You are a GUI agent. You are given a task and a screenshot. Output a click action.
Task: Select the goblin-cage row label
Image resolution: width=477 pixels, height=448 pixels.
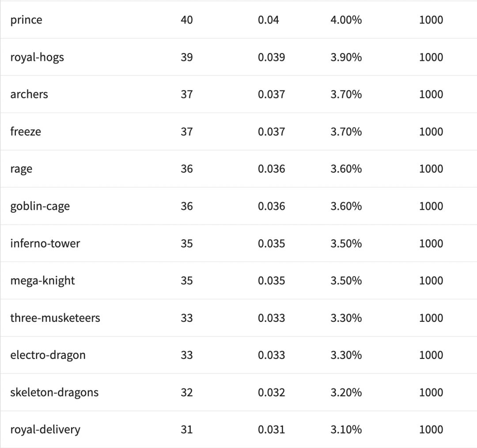pyautogui.click(x=40, y=206)
